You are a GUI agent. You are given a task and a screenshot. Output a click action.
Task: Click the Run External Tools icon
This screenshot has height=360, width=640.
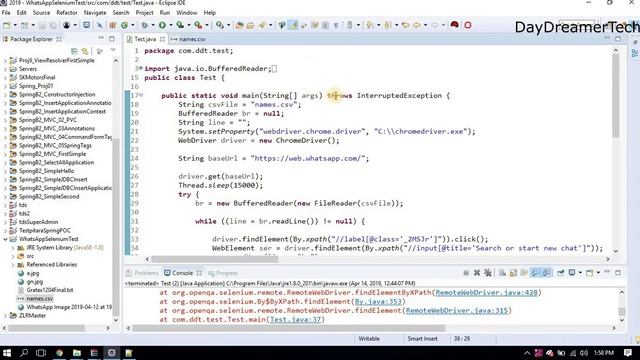pos(198,25)
